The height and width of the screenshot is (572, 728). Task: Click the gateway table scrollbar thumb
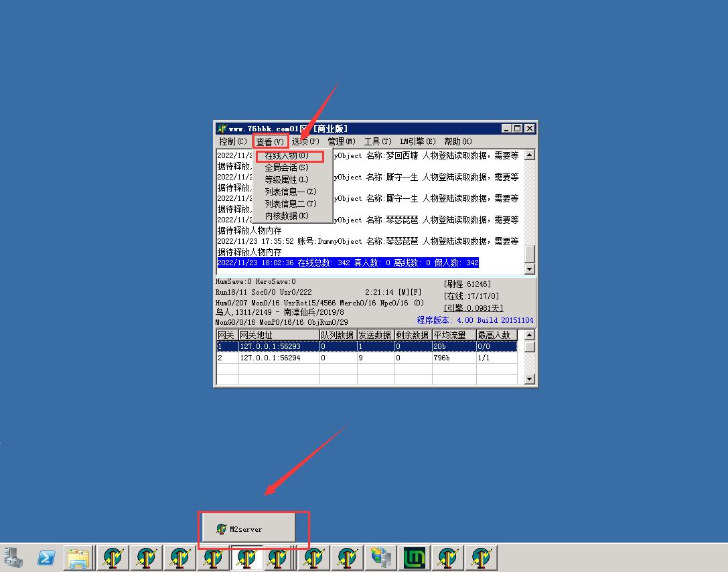tap(529, 346)
